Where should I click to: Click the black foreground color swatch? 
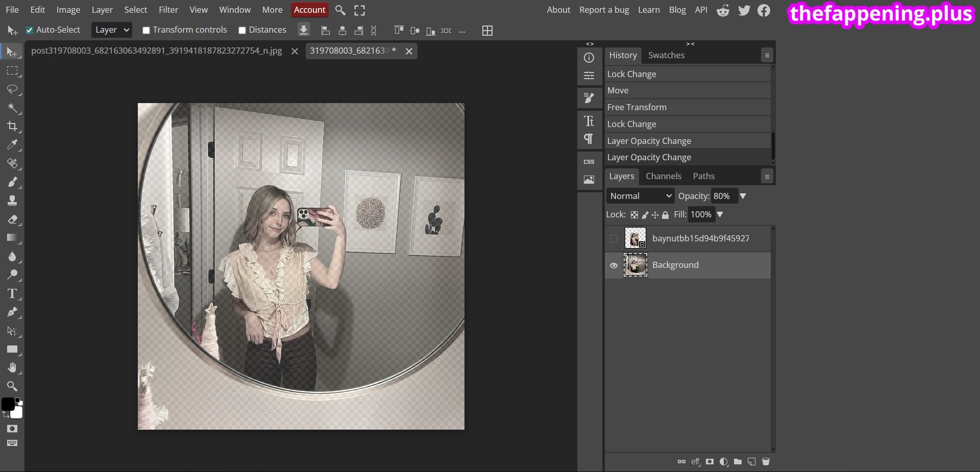pos(8,404)
